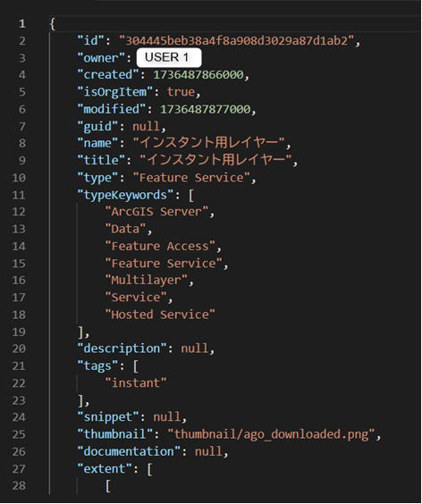Click line number 21 in the gutter
The width and height of the screenshot is (422, 504).
click(19, 365)
